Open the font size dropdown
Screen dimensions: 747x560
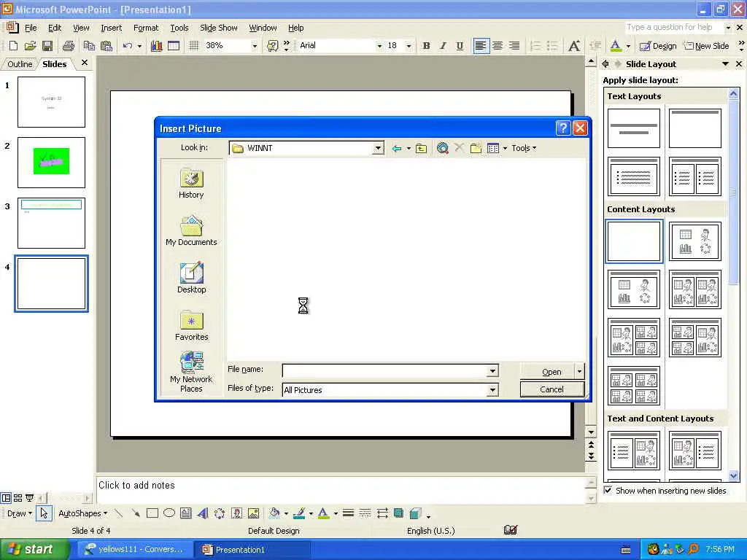(x=409, y=46)
